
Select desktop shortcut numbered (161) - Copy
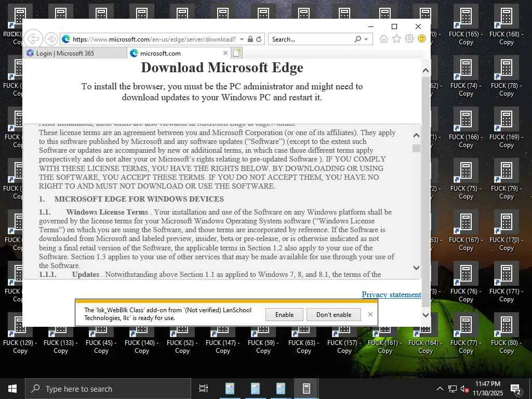pyautogui.click(x=385, y=341)
